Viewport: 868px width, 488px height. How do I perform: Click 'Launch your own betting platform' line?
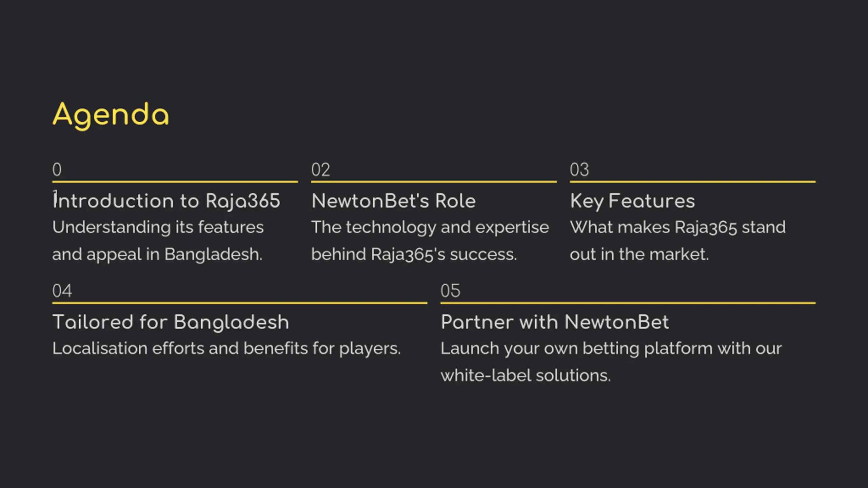click(x=577, y=349)
